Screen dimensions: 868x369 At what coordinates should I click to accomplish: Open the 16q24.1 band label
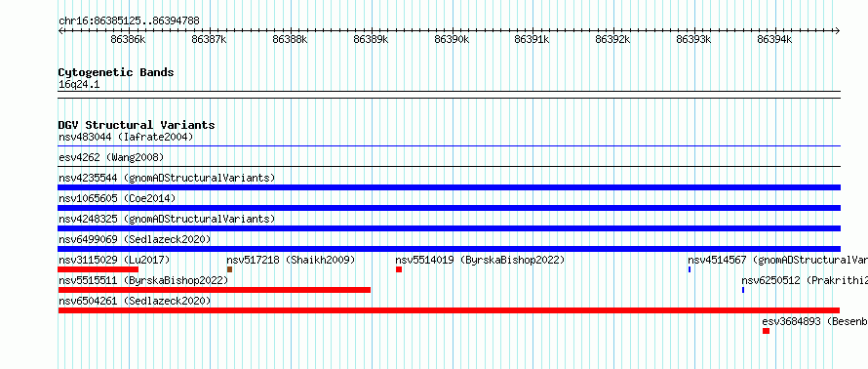[79, 85]
